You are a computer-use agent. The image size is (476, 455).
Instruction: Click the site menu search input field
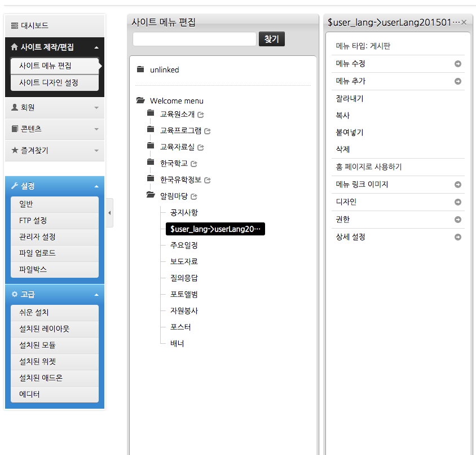195,39
